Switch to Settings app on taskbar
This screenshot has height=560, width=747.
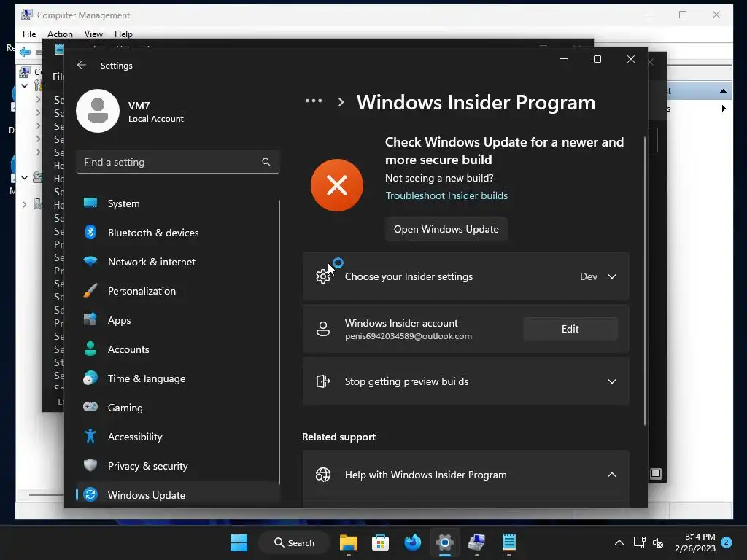(x=444, y=542)
